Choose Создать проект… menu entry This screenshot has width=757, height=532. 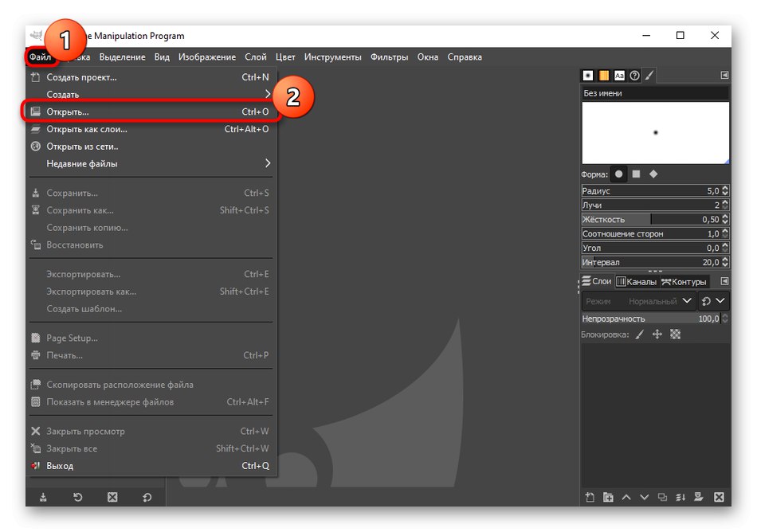pyautogui.click(x=150, y=77)
